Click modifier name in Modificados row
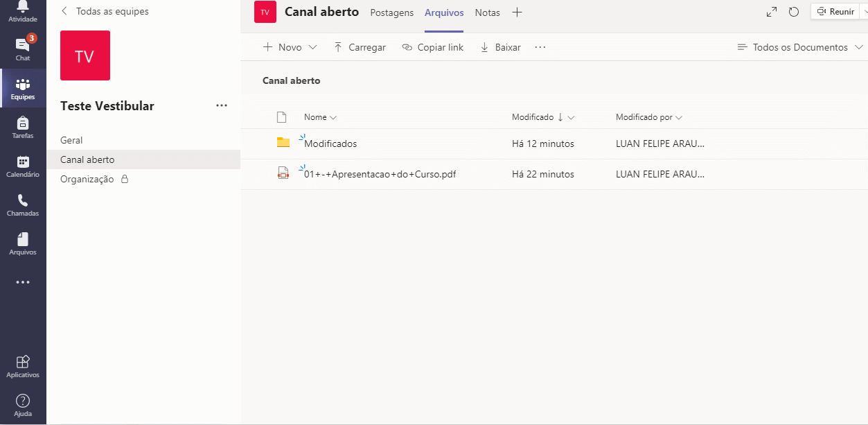Viewport: 868px width, 425px height. pyautogui.click(x=660, y=144)
